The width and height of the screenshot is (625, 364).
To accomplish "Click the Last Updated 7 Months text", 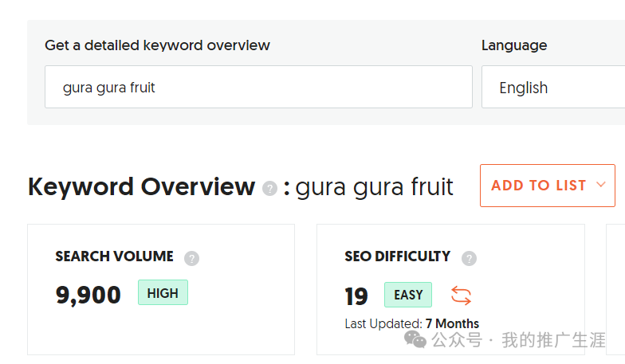I will point(411,323).
